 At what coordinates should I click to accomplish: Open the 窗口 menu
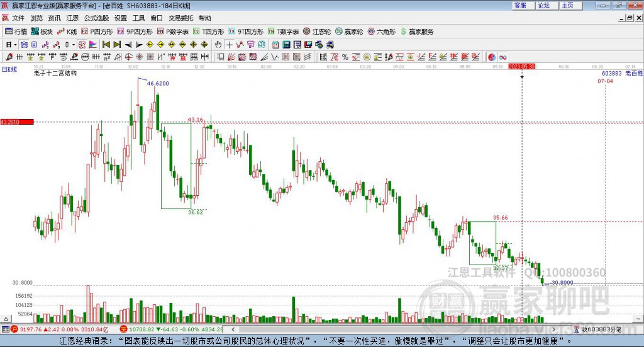point(157,18)
